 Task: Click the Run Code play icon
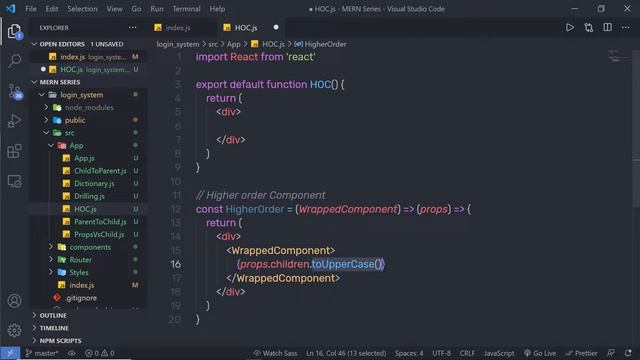click(569, 27)
